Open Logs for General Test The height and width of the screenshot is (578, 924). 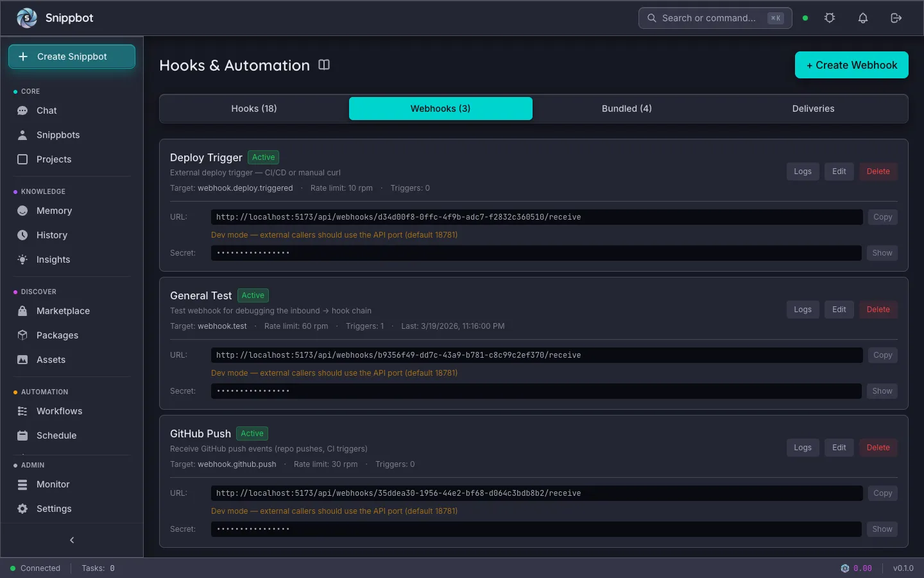(803, 310)
